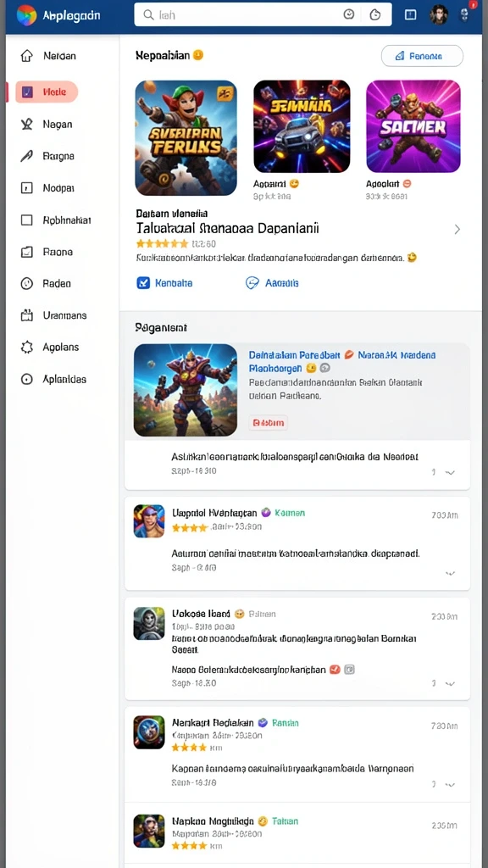Expand the Uakose Ibard post chevron
488x868 pixels.
[x=451, y=684]
